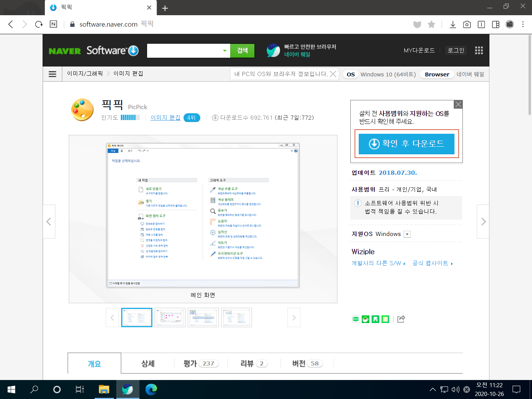Viewport: 532px width, 399px height.
Task: Show previous software with left page arrow
Action: [x=49, y=222]
